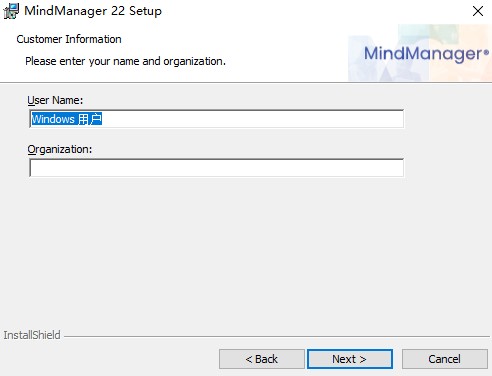Close the MindManager 22 Setup window
Screen dimensions: 492x376
(478, 11)
